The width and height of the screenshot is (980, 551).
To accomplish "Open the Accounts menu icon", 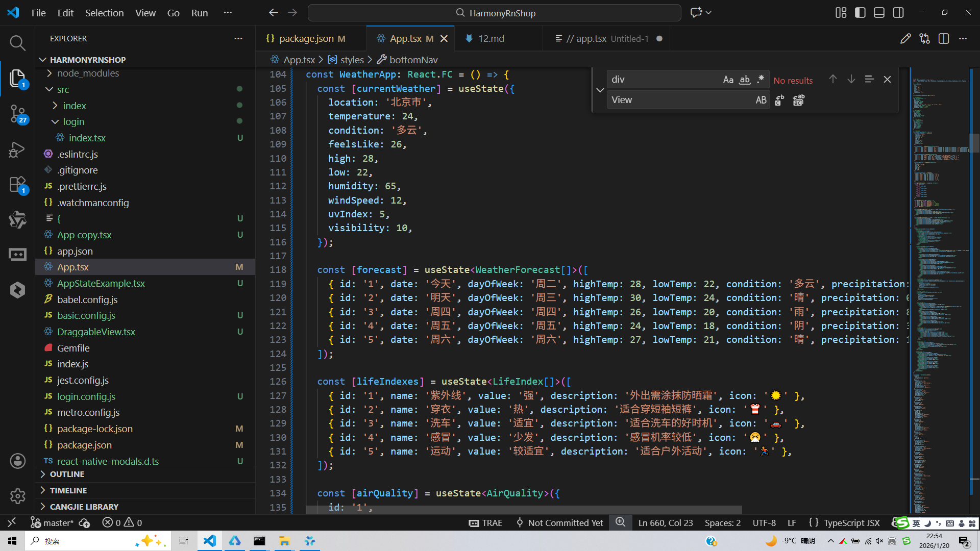I will [17, 461].
